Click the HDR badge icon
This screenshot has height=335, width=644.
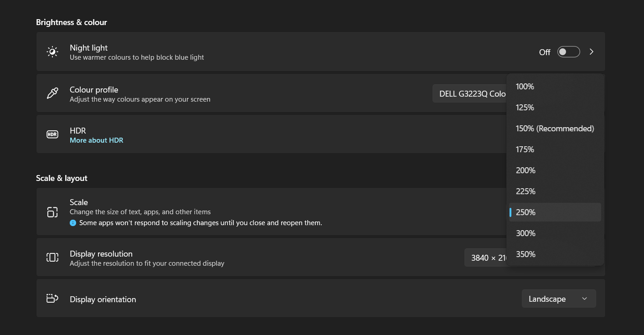[x=52, y=134]
